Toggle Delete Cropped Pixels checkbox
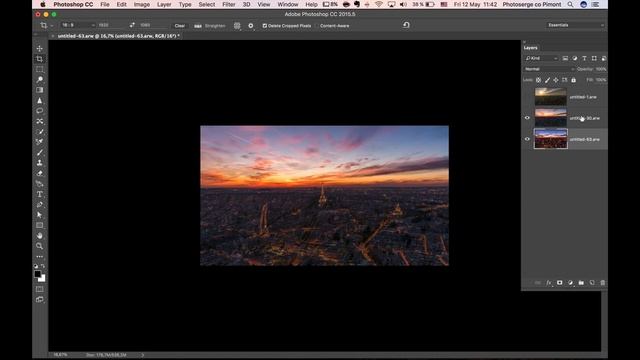 pyautogui.click(x=264, y=26)
